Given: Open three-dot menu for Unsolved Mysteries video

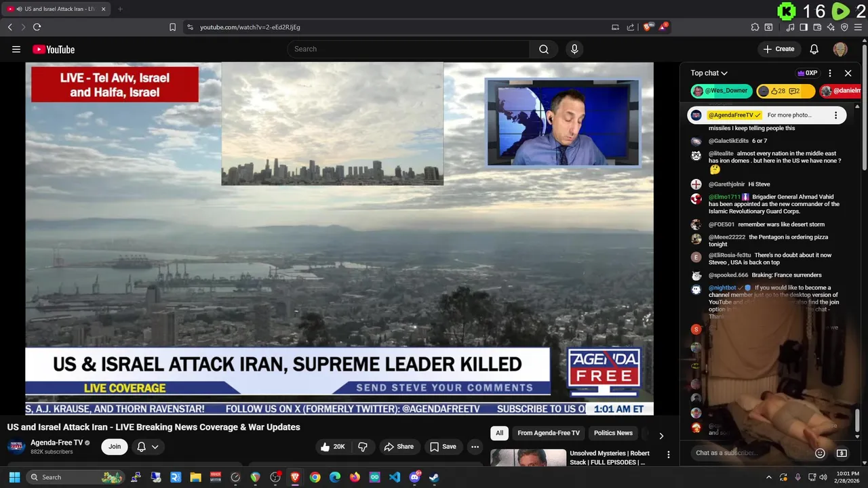Looking at the screenshot, I should 669,455.
